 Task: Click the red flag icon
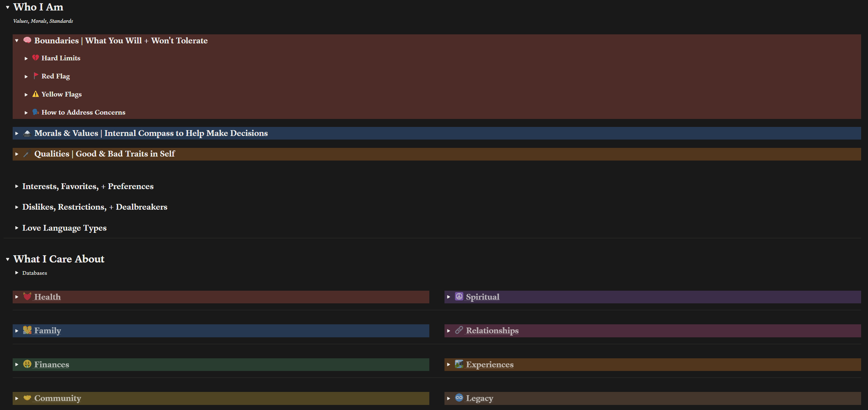pos(35,76)
